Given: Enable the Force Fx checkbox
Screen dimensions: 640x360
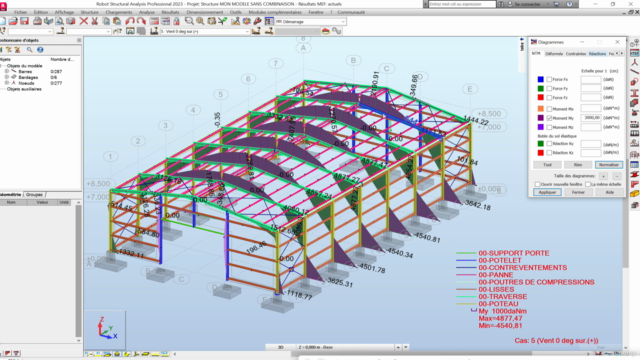Looking at the screenshot, I should click(549, 80).
